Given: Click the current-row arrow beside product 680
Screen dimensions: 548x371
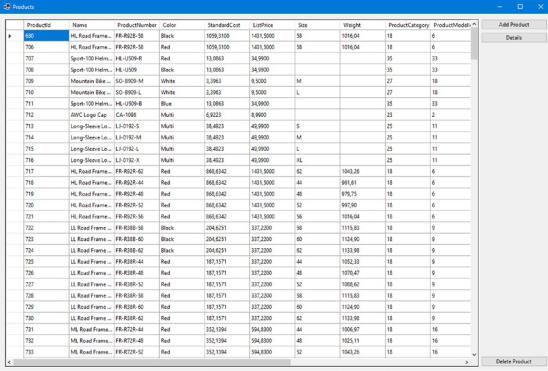Looking at the screenshot, I should 10,36.
